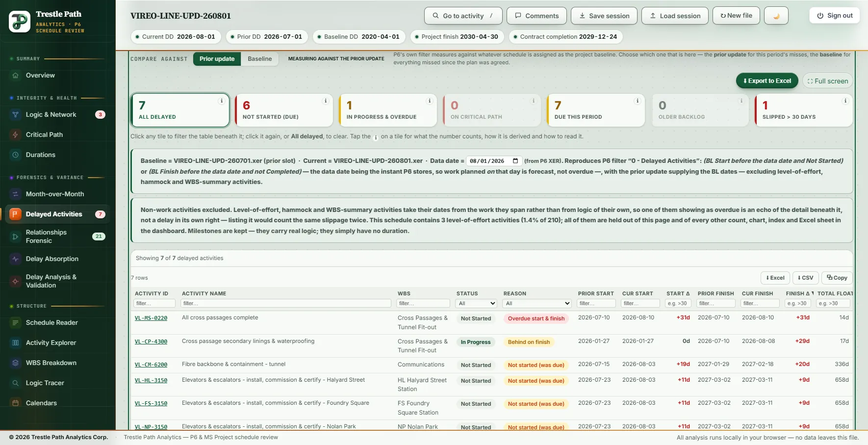Image resolution: width=868 pixels, height=445 pixels.
Task: Open Calendars sidebar icon
Action: [x=15, y=403]
